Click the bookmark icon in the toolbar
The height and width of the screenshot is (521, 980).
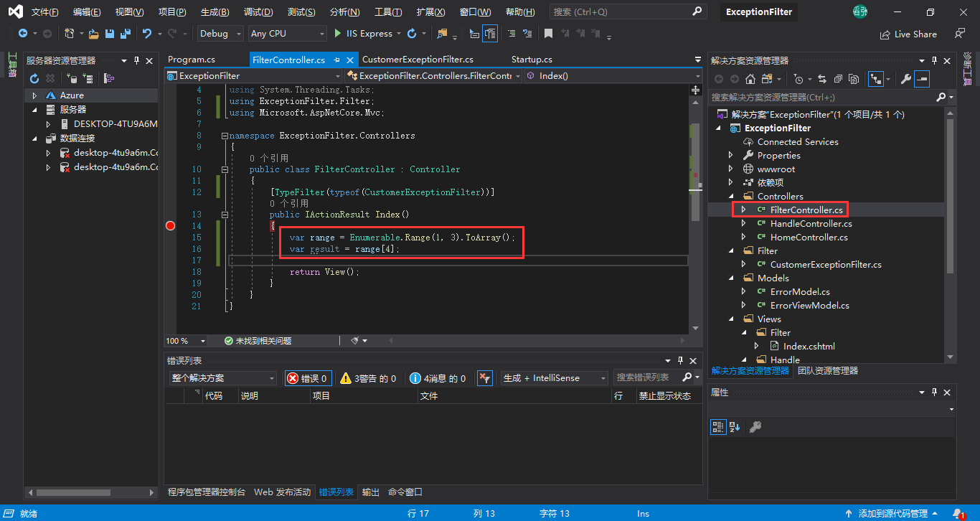point(548,34)
